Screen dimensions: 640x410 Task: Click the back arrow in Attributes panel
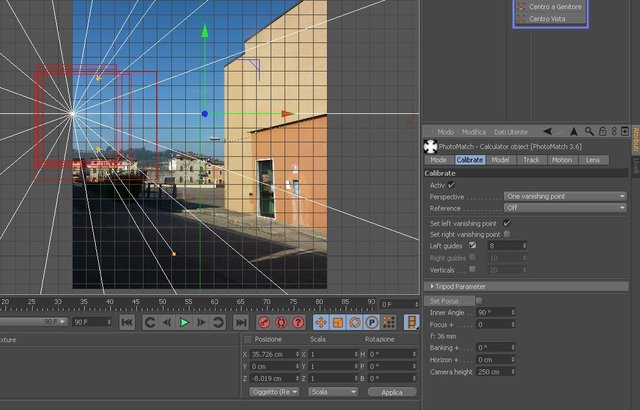click(547, 131)
